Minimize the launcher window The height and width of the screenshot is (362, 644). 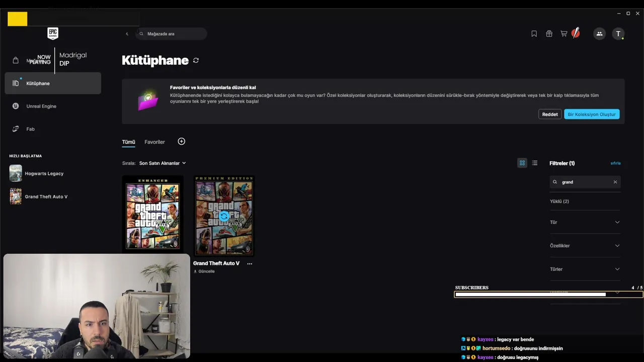619,14
